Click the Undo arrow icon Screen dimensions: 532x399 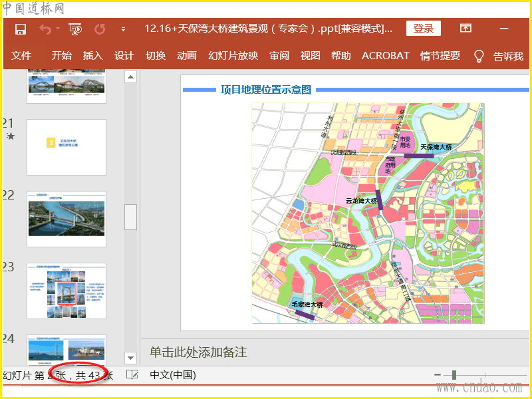point(45,29)
